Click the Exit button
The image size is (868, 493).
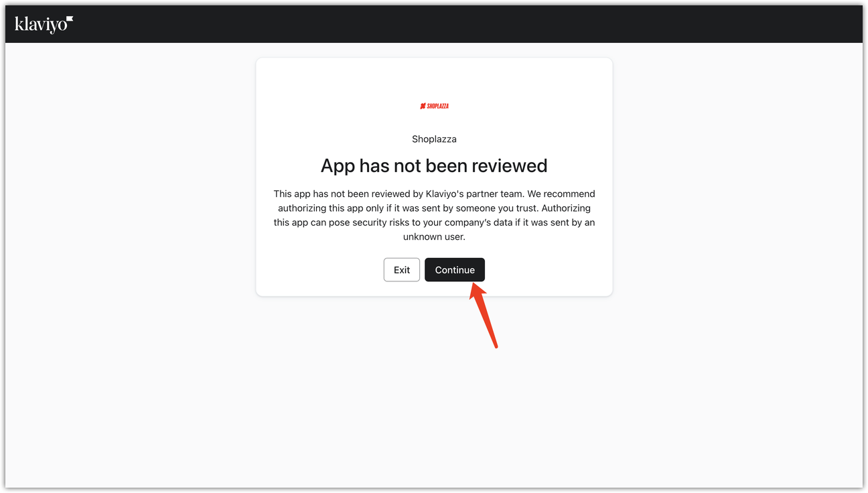pos(402,270)
